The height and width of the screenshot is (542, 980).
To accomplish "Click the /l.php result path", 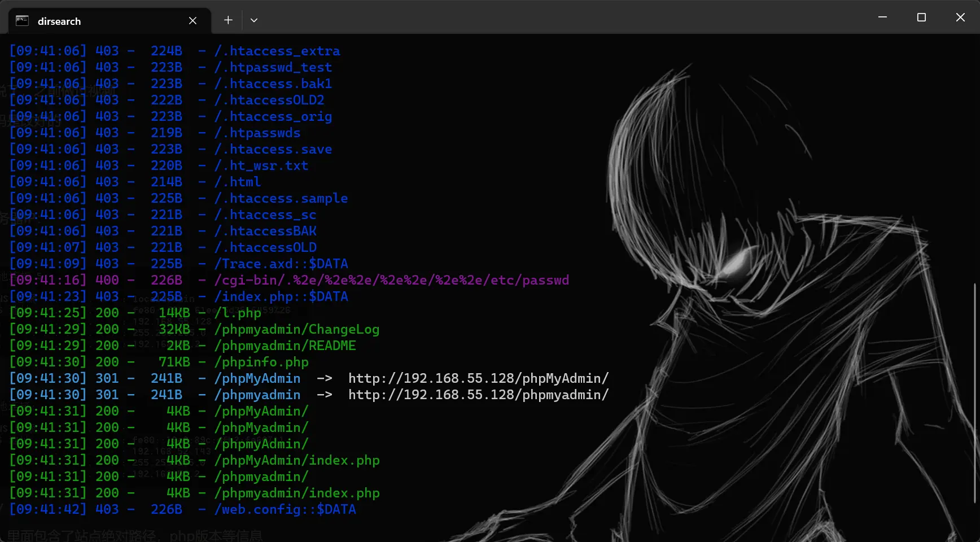I will [x=238, y=313].
